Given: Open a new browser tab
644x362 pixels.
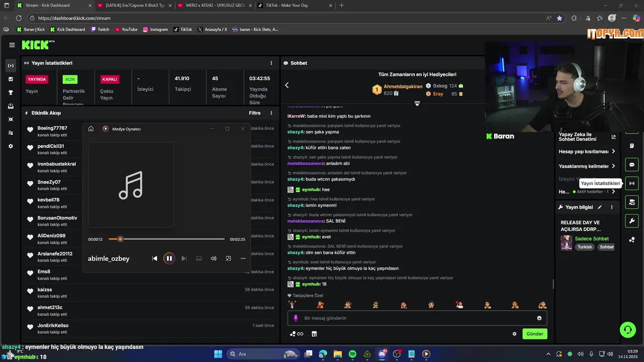Looking at the screenshot, I should 342,6.
